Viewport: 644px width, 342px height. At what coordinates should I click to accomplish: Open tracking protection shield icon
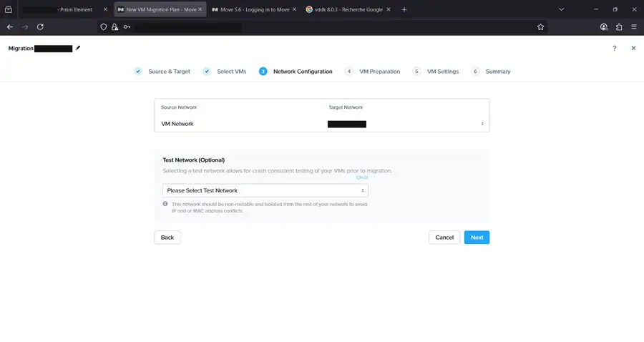[104, 26]
